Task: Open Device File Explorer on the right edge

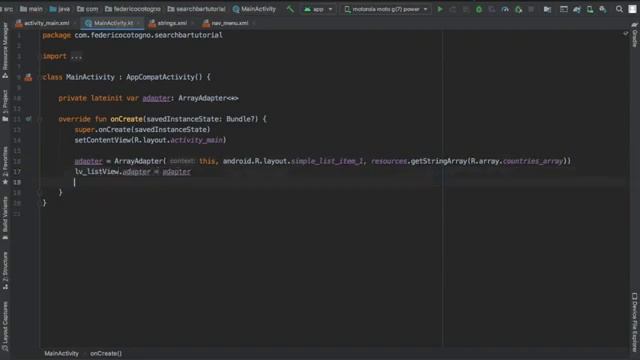Action: (x=635, y=322)
